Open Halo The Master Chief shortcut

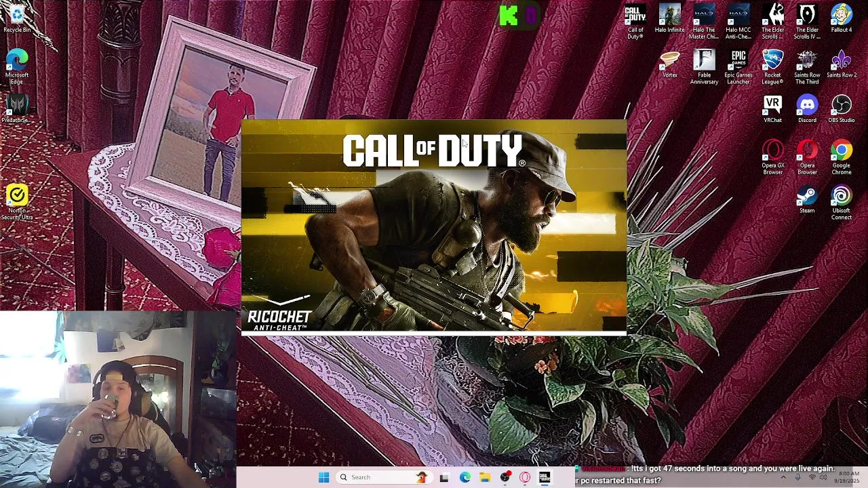point(704,22)
